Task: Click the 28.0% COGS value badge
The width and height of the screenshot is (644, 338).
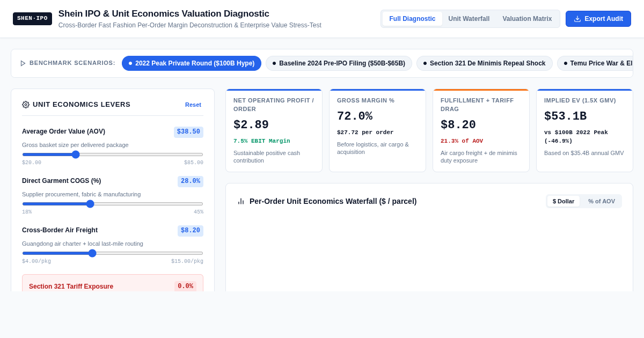Action: tap(191, 181)
